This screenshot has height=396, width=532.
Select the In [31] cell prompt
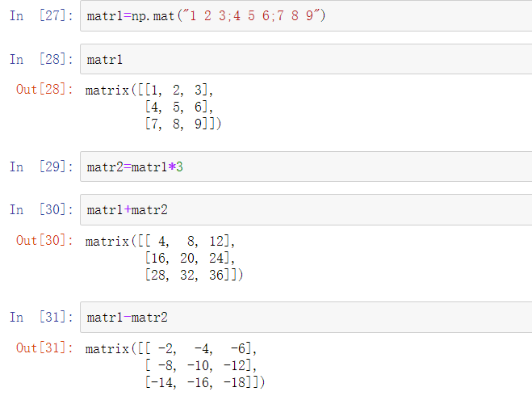40,318
